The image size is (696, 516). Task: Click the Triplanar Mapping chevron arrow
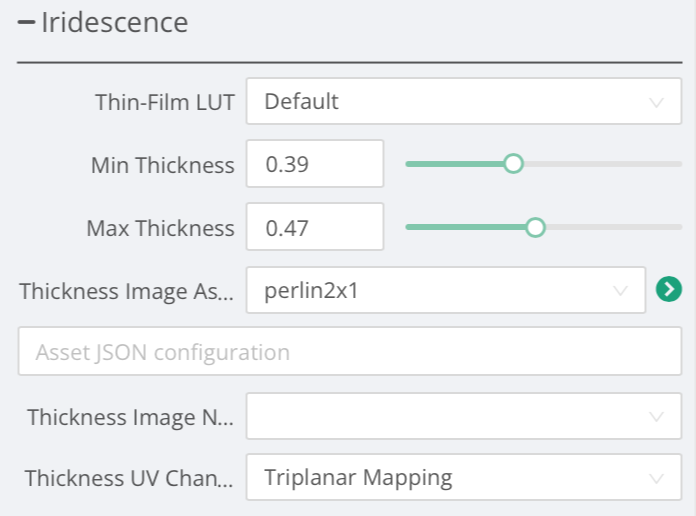coord(657,478)
